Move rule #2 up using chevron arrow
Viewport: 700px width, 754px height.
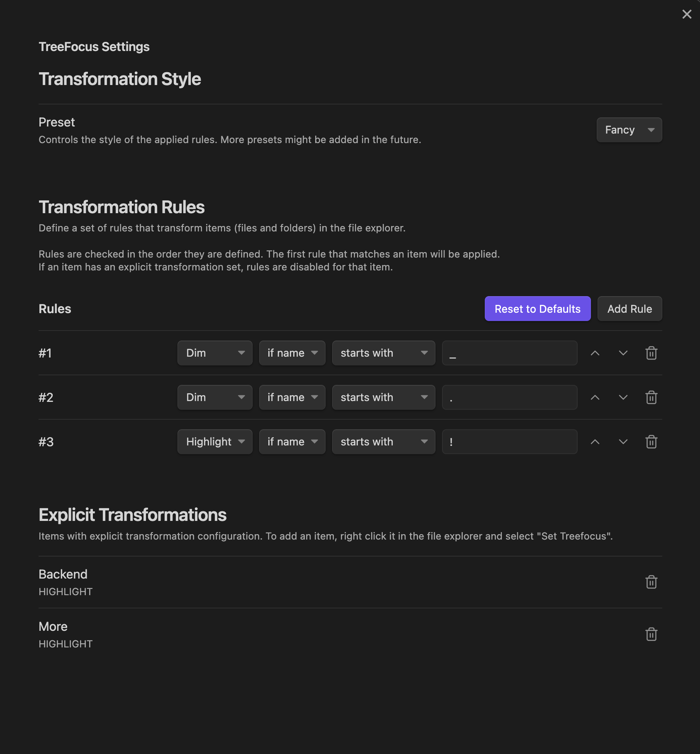[x=595, y=397]
